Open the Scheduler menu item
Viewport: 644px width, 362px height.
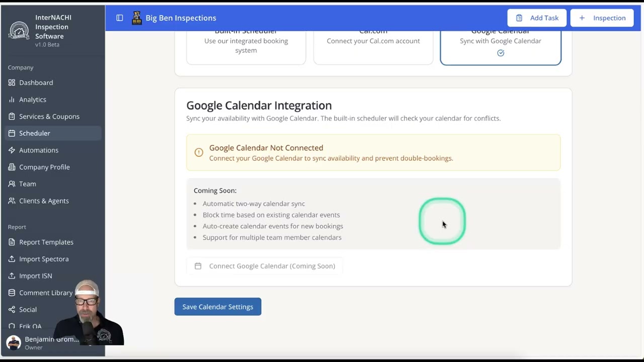[x=53, y=133]
